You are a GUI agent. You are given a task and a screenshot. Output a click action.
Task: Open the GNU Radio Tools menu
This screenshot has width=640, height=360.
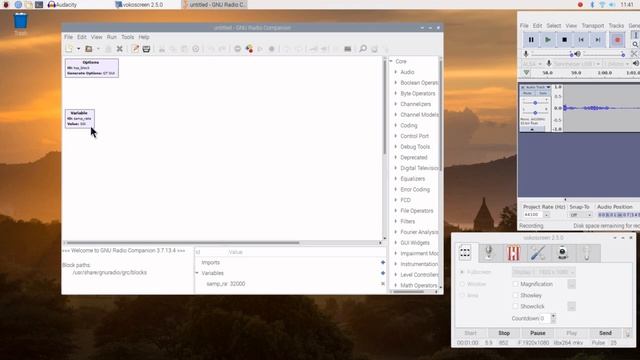click(127, 37)
